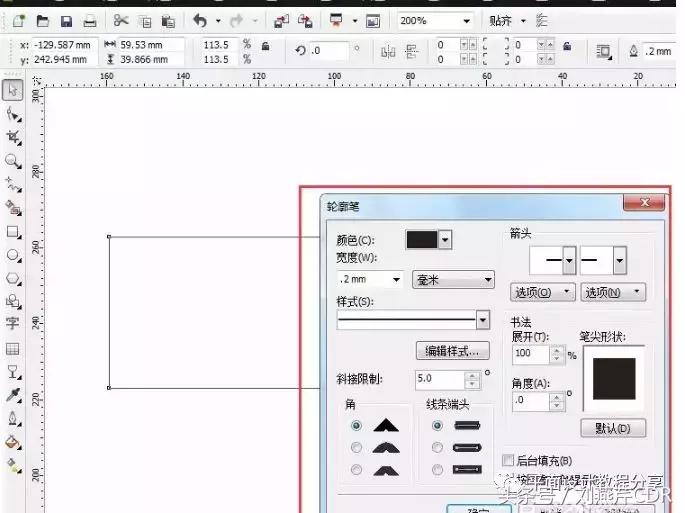Cut selection with the scissors icon
This screenshot has height=513, width=685.
(x=121, y=21)
